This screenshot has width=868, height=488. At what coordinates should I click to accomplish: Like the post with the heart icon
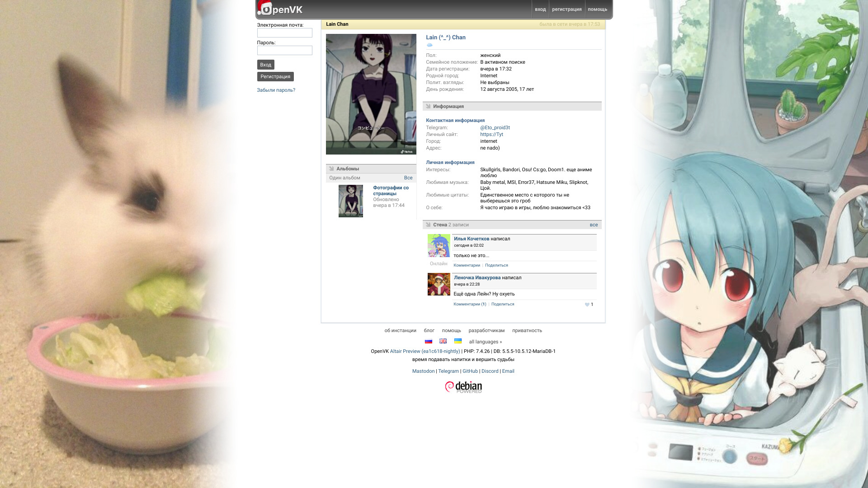coord(587,305)
